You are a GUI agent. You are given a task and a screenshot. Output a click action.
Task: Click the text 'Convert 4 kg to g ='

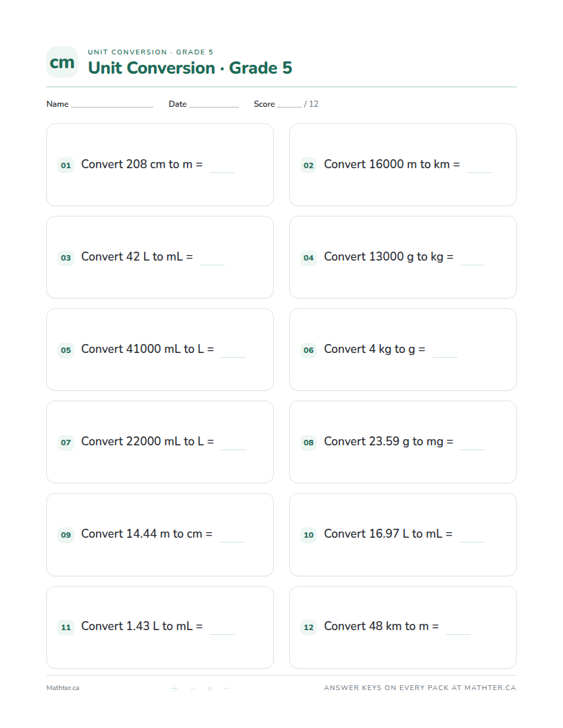[375, 350]
